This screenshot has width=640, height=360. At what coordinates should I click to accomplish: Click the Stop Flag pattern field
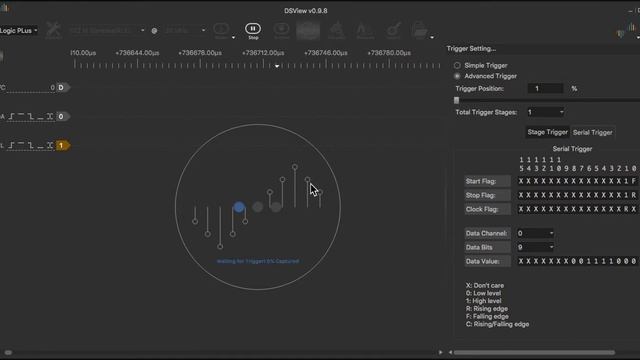577,196
